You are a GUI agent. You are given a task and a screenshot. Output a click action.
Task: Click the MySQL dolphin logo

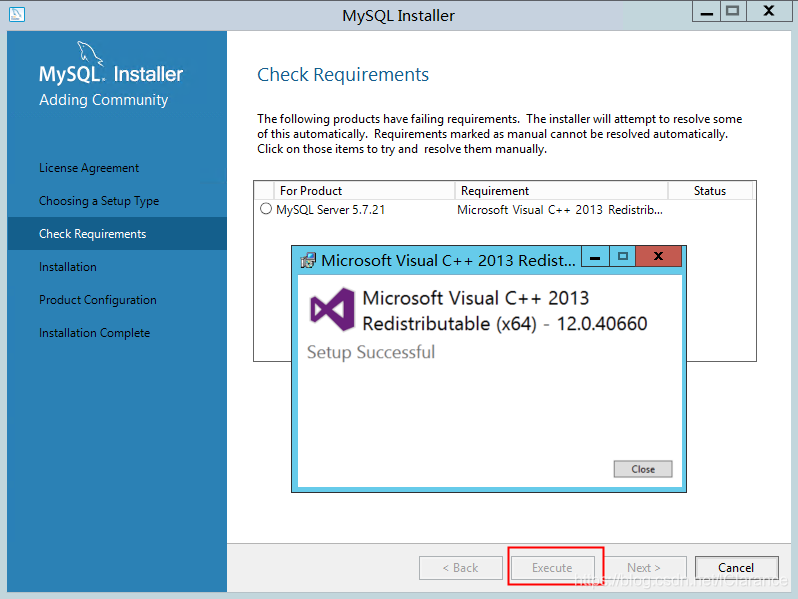click(90, 53)
